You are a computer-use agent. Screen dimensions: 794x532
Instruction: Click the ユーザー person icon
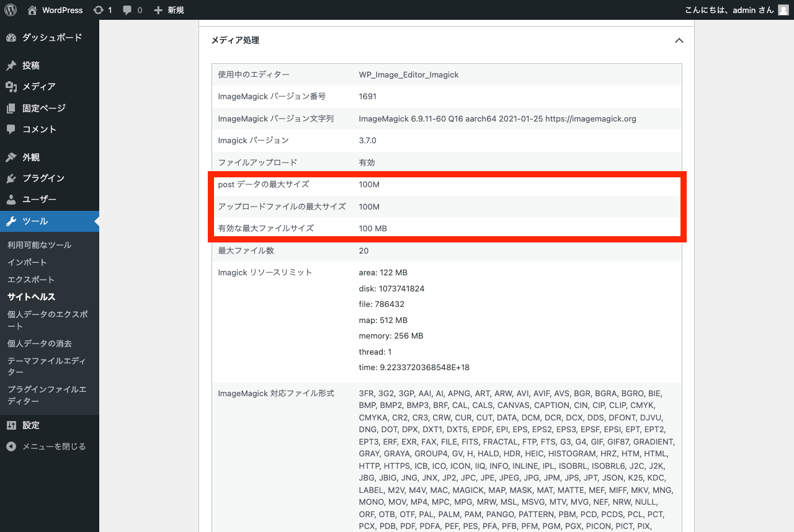tap(11, 200)
